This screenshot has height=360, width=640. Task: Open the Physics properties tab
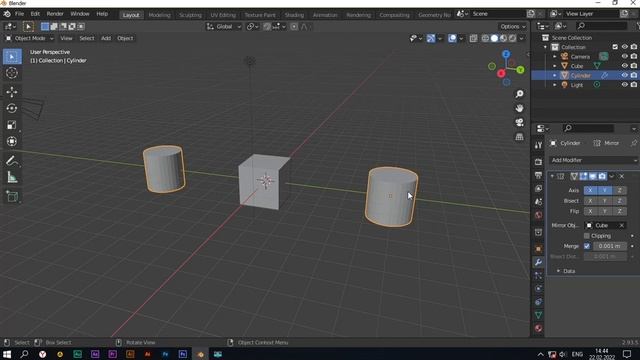point(538,289)
